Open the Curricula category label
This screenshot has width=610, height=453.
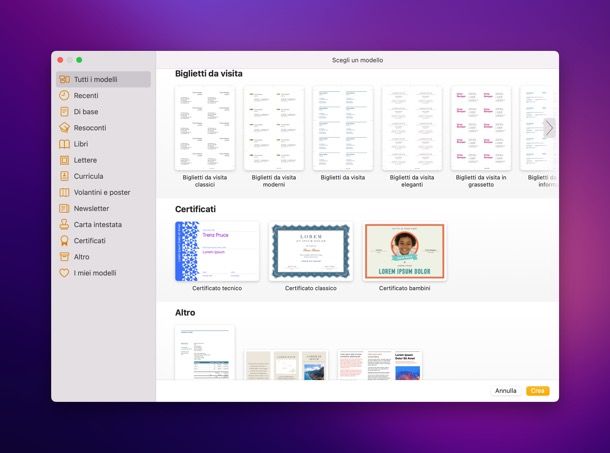pos(88,176)
